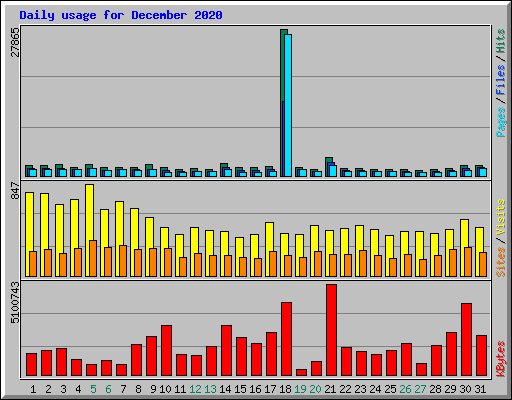512x400 pixels.
Task: Click the 'Visits' legend label
Action: [x=501, y=218]
